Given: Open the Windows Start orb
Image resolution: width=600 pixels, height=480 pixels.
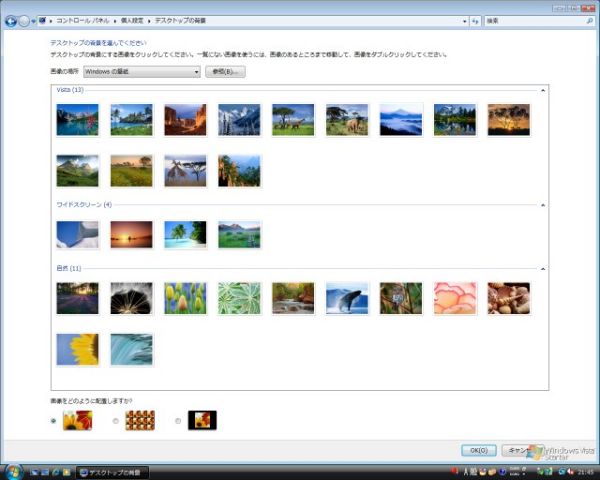Looking at the screenshot, I should pyautogui.click(x=13, y=470).
